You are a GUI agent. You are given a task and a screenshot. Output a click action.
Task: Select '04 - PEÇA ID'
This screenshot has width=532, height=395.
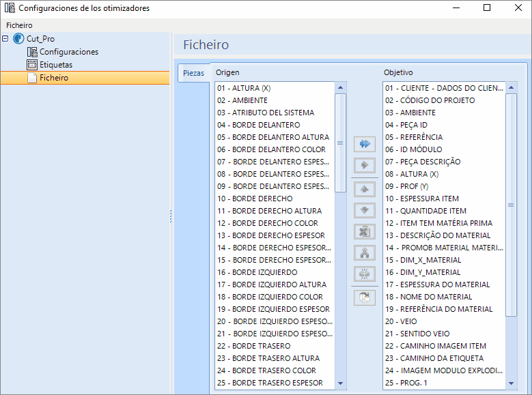pos(444,125)
